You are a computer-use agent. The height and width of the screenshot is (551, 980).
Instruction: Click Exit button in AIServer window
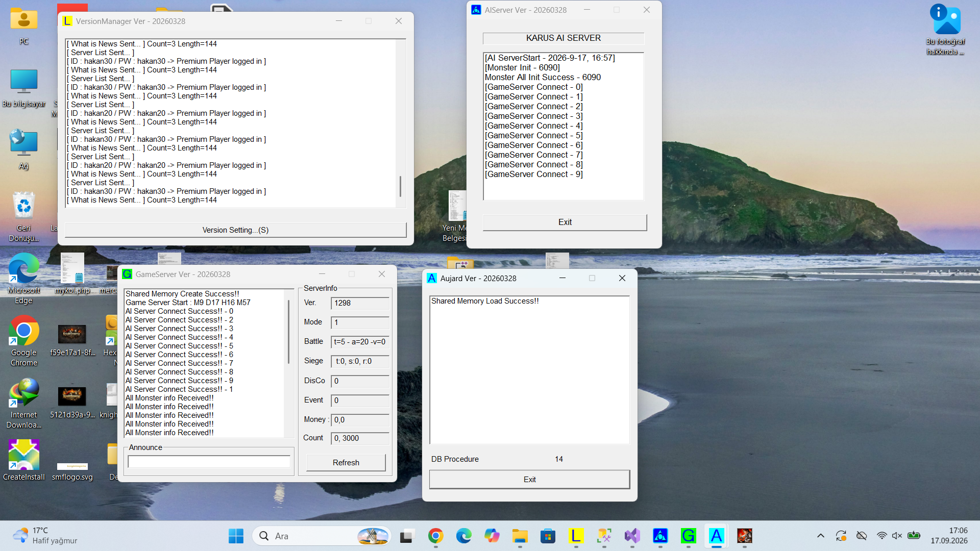pos(565,222)
